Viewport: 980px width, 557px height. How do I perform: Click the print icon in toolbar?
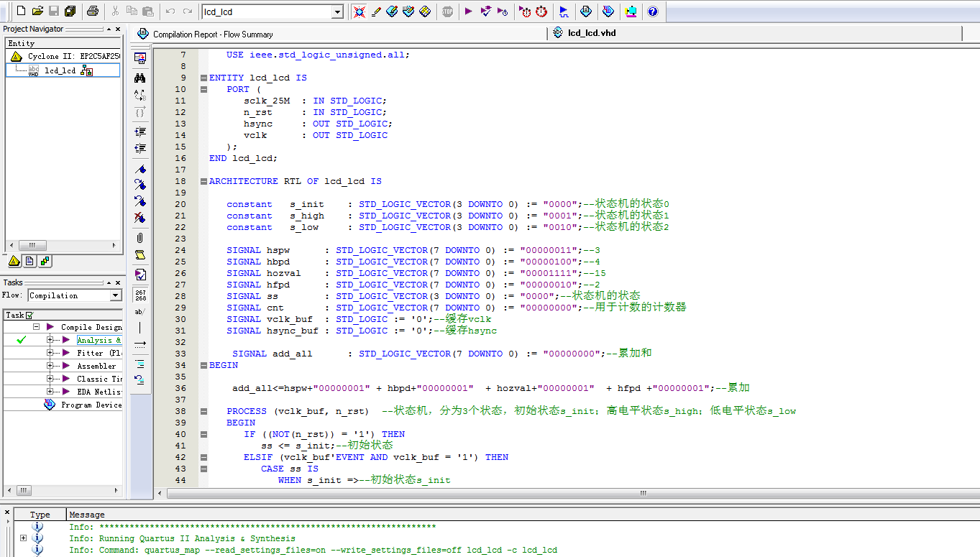pos(92,11)
